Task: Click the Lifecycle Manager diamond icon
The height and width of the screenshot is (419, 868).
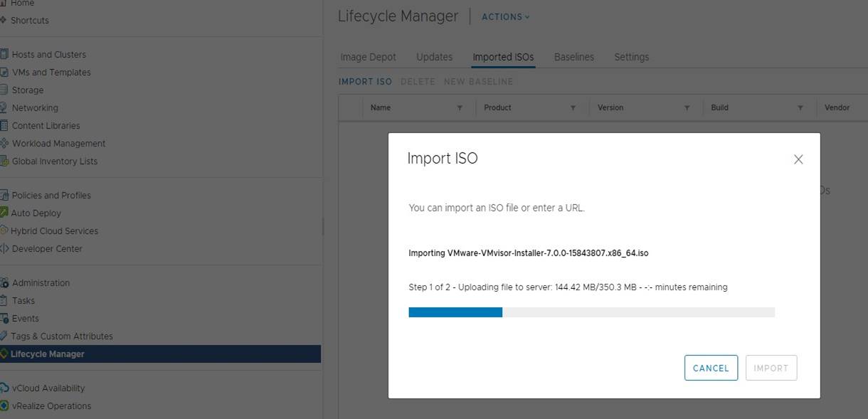Action: (x=4, y=354)
